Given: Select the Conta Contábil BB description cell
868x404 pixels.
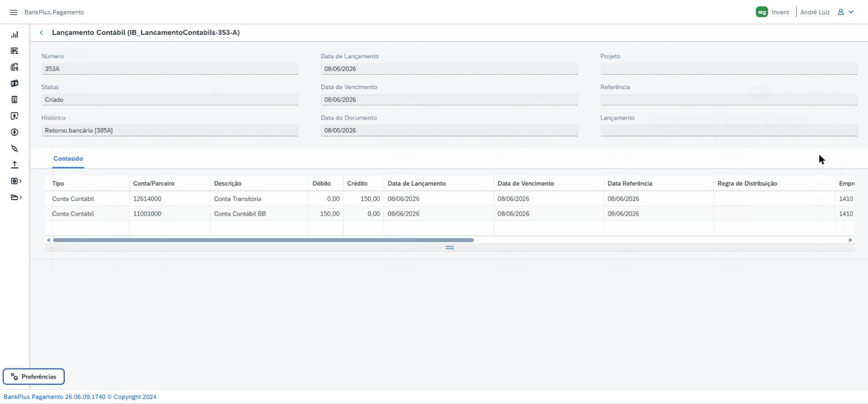Looking at the screenshot, I should [259, 214].
